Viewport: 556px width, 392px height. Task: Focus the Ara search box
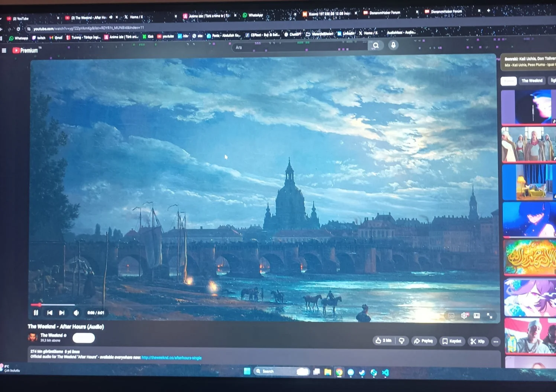coord(300,47)
